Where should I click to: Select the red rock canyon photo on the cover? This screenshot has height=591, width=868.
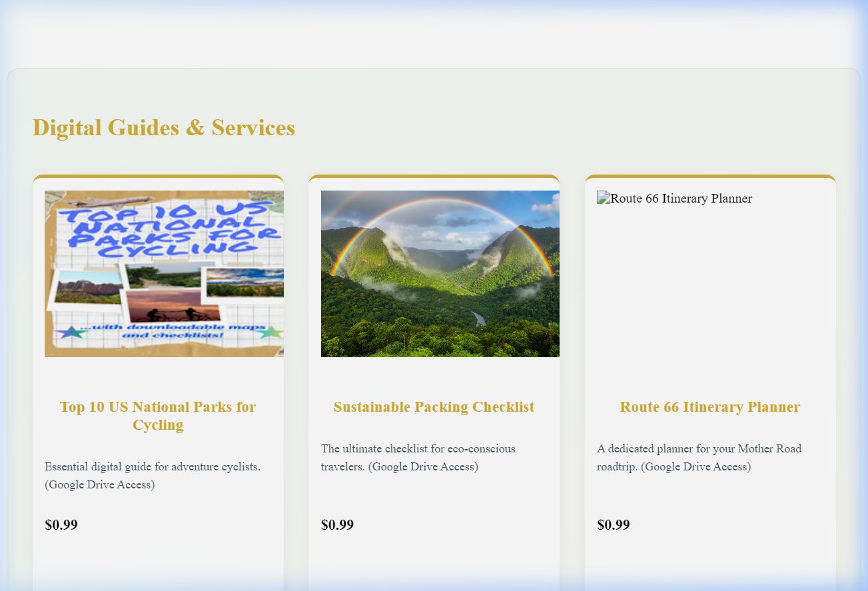pyautogui.click(x=89, y=287)
